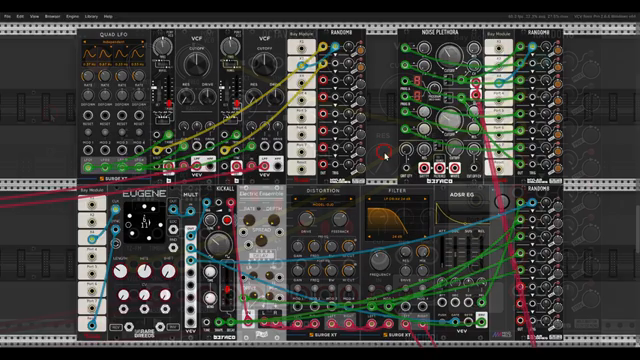
Task: Click the second VCF HPF output jack
Action: coord(278,166)
